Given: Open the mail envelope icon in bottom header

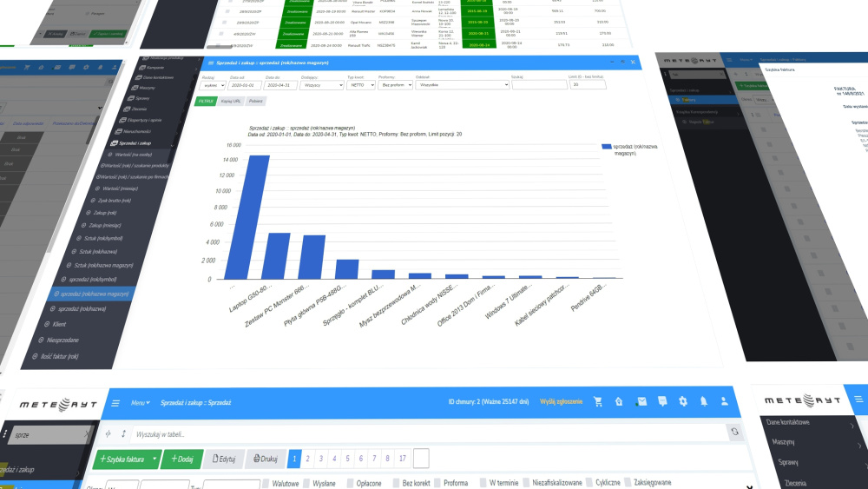Looking at the screenshot, I should [x=641, y=401].
